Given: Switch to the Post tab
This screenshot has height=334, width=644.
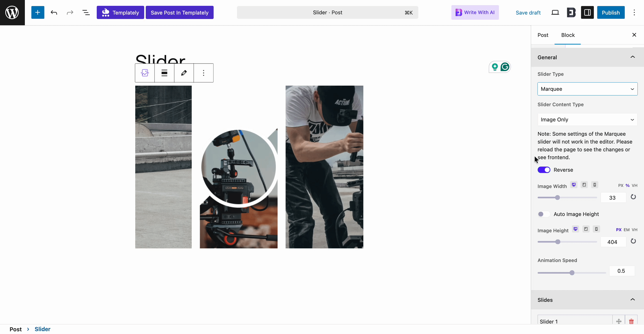Looking at the screenshot, I should point(543,35).
